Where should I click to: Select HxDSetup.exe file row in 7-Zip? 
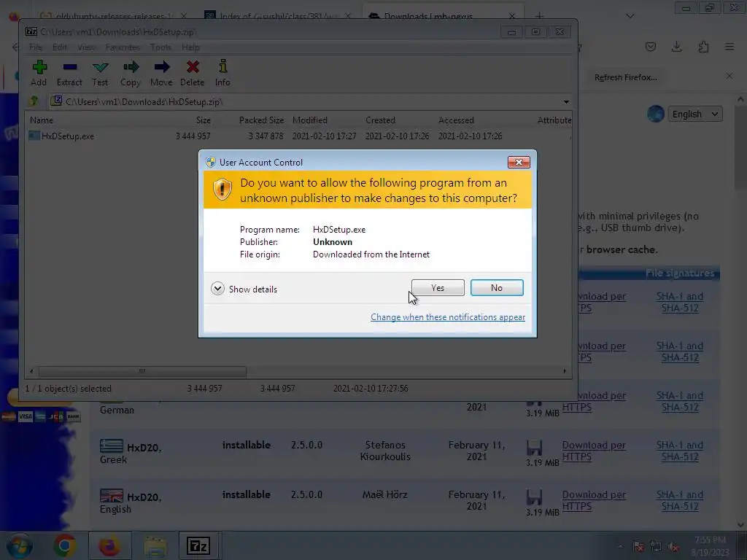299,136
